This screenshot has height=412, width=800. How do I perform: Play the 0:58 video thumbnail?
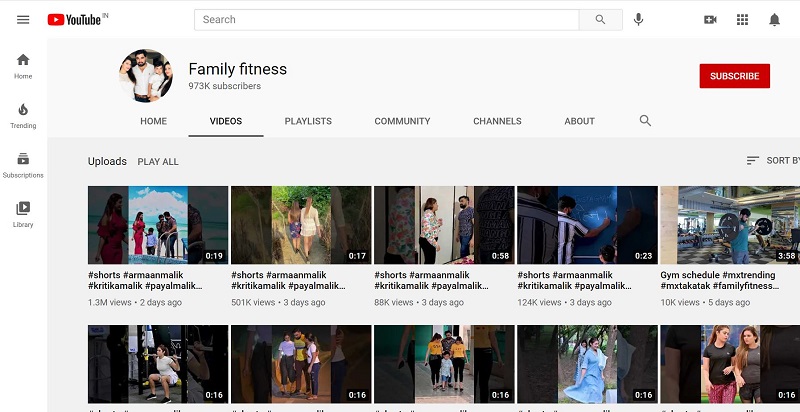tap(444, 225)
